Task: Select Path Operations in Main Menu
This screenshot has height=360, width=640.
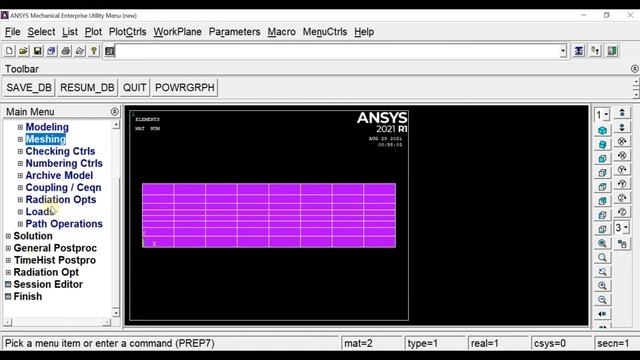Action: tap(64, 224)
